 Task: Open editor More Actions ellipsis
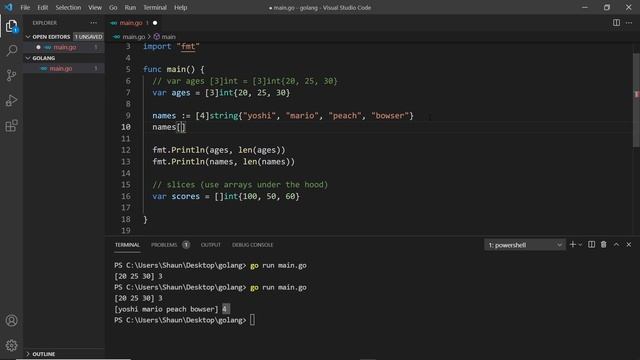(x=629, y=23)
